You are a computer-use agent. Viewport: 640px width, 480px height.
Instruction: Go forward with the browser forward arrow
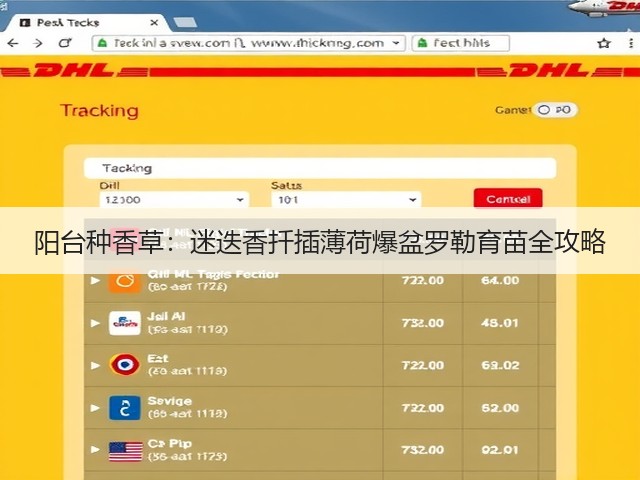38,43
